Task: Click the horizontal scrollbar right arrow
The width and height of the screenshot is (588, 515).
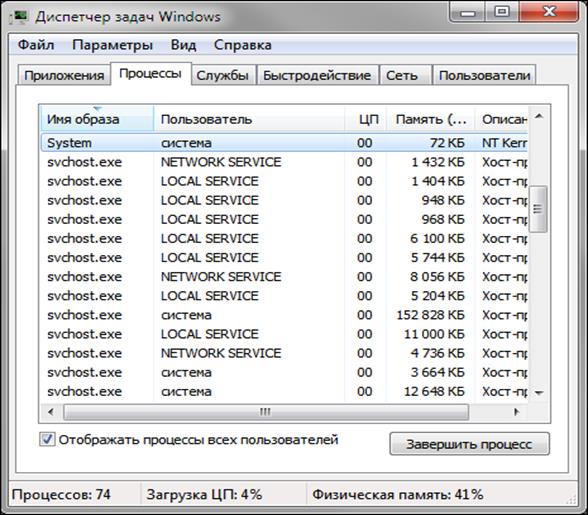Action: [x=517, y=412]
